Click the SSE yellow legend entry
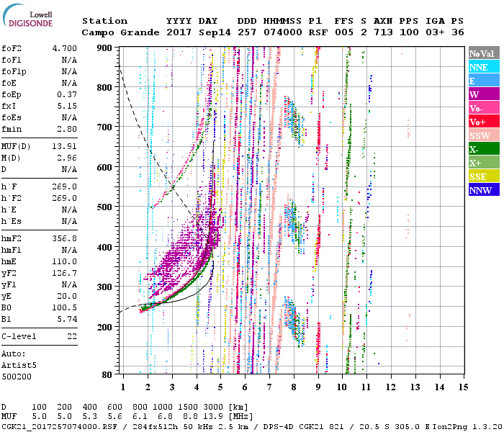This screenshot has width=504, height=432. click(483, 176)
